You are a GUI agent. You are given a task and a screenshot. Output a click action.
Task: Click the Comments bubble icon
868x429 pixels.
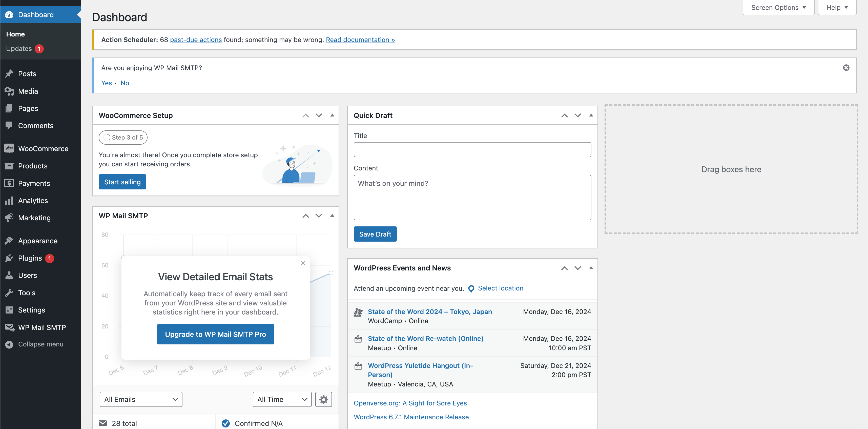coord(9,125)
